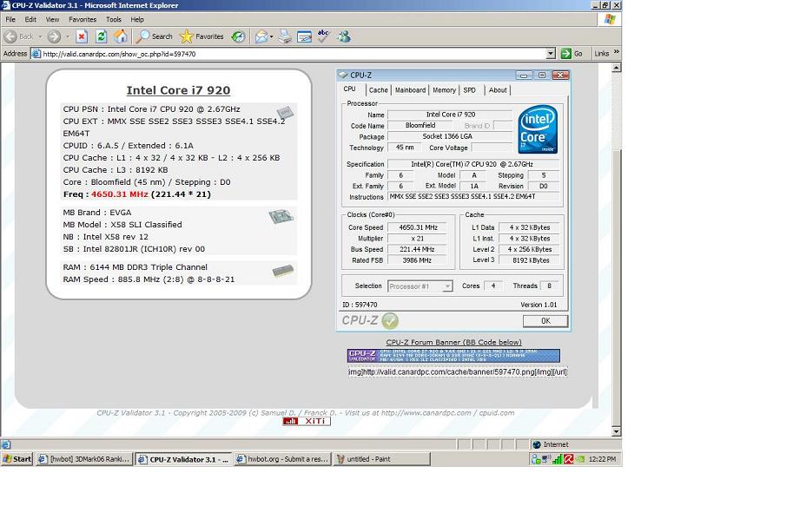Screen dimensions: 793x532
Task: Switch to the SPD tab in CPU-Z
Action: point(470,90)
